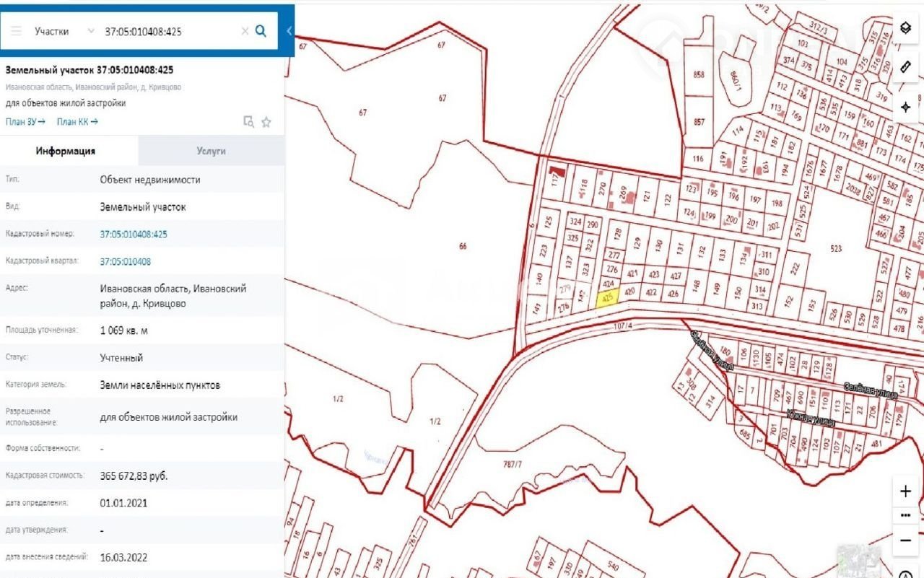924x578 pixels.
Task: Open the hamburger menu in search bar
Action: click(x=16, y=31)
